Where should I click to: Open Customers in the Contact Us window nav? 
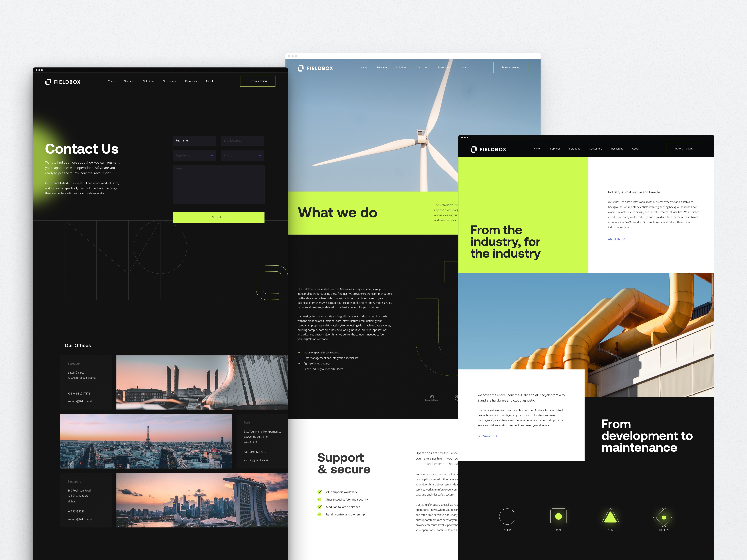coord(170,81)
